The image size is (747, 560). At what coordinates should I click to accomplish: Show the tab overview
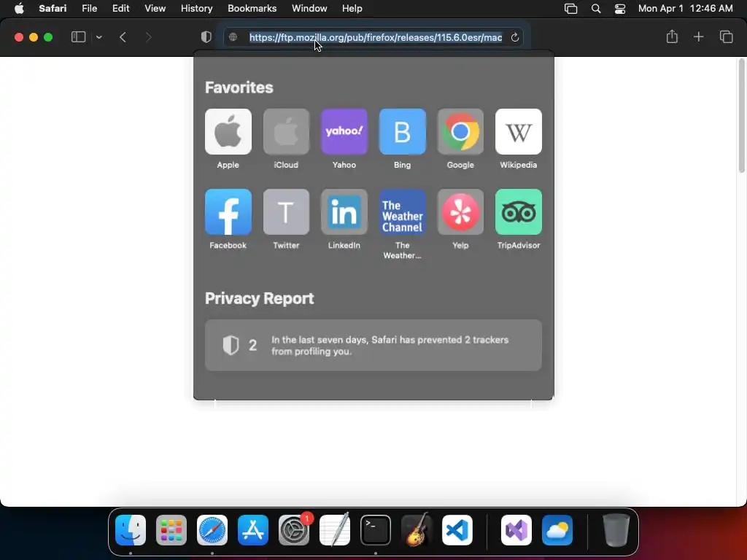coord(726,36)
